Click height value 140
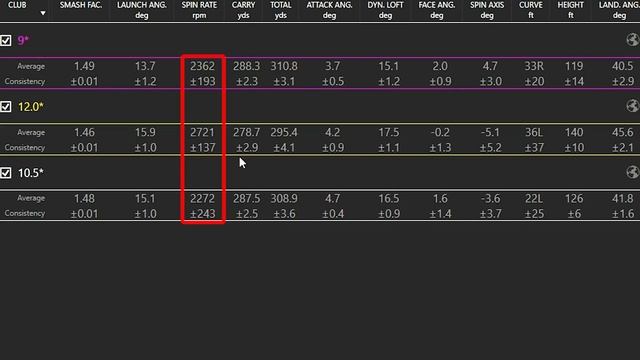Viewport: 640px width, 360px height. click(574, 132)
